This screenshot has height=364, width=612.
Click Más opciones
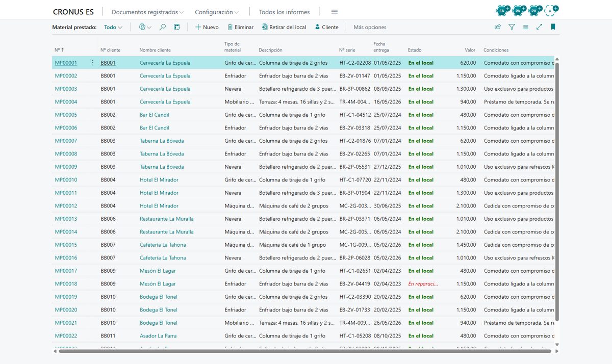(370, 27)
